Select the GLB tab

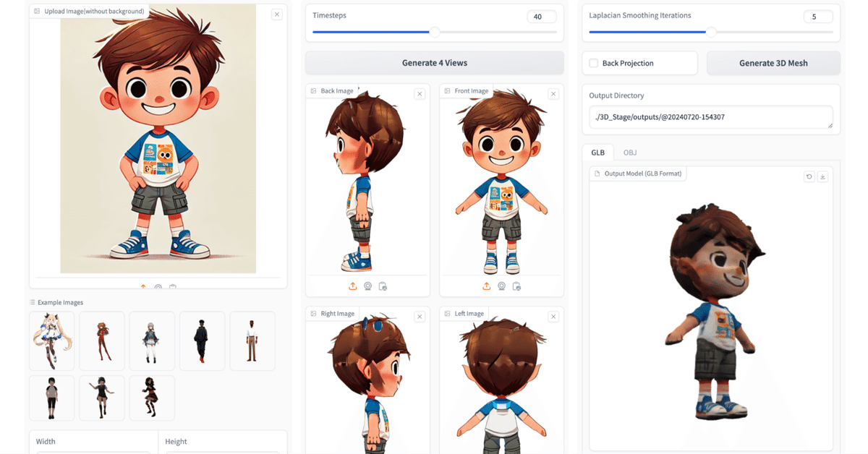point(598,152)
